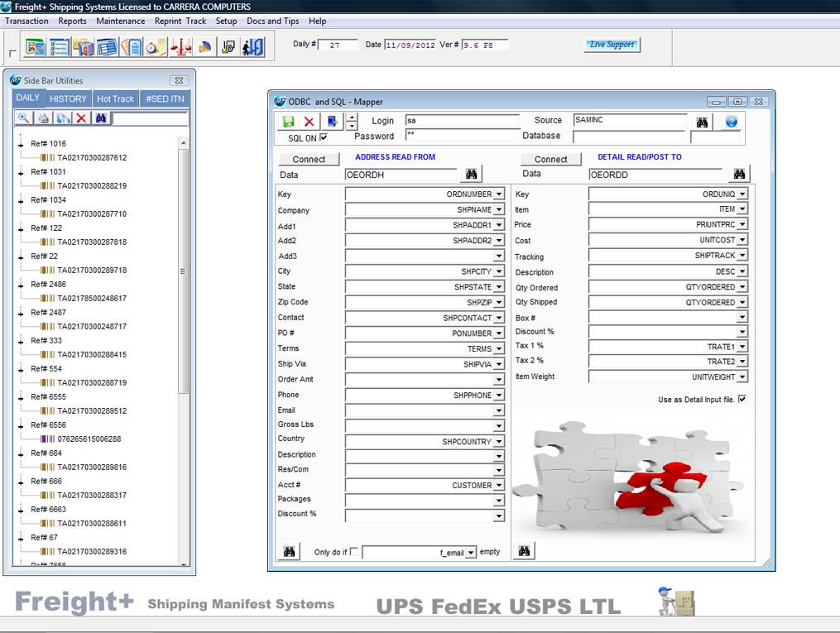This screenshot has height=633, width=840.
Task: Enable the 'Only do if' checkbox
Action: click(353, 552)
